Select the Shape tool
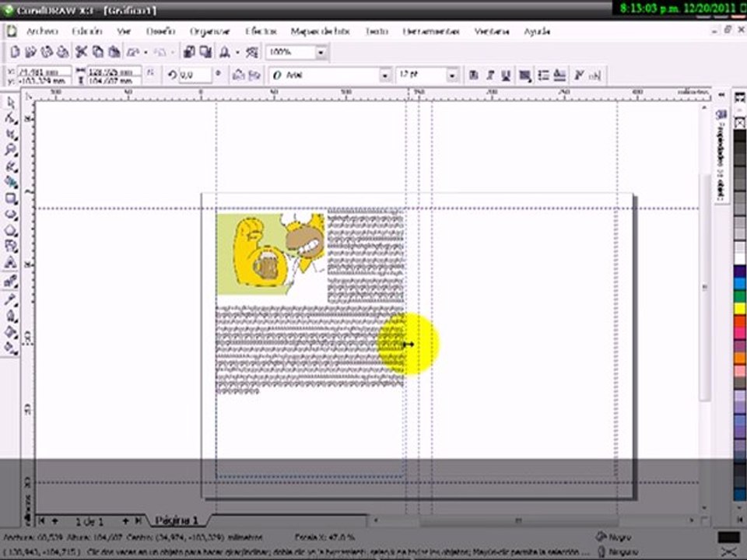Image resolution: width=747 pixels, height=560 pixels. pos(10,118)
